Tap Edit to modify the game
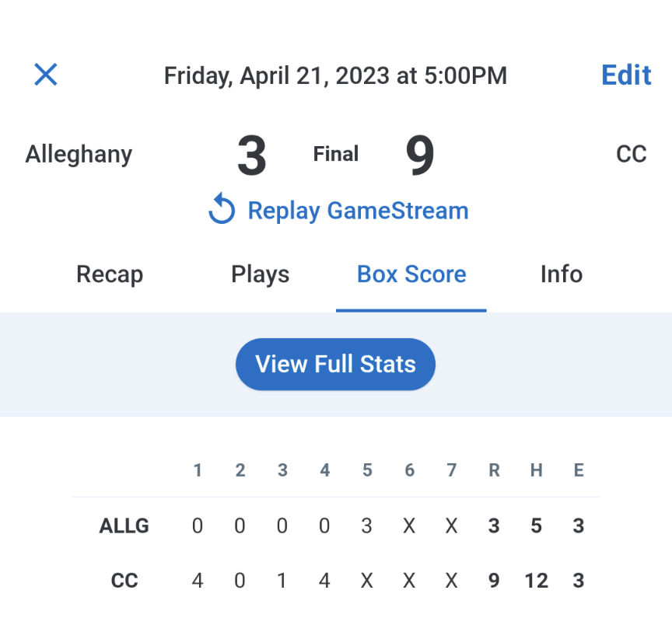Image resolution: width=672 pixels, height=625 pixels. (x=626, y=75)
